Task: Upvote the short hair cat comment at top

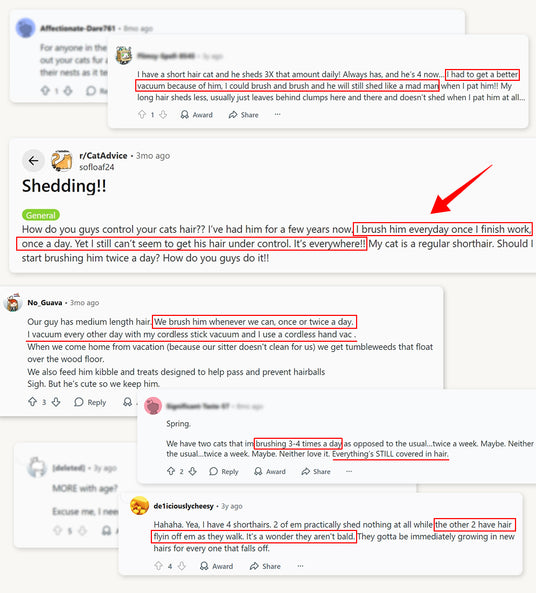Action: tap(142, 114)
